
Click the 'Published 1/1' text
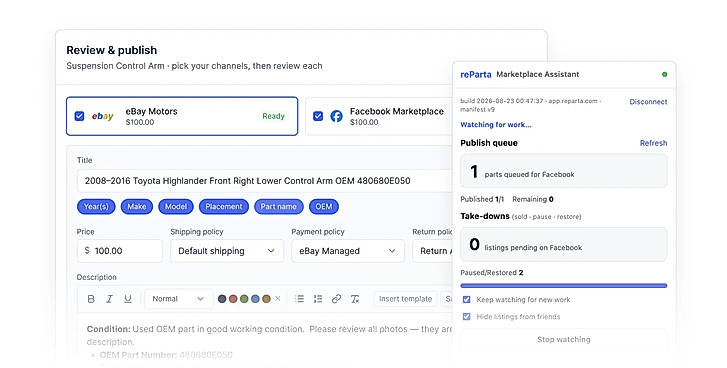coord(482,199)
